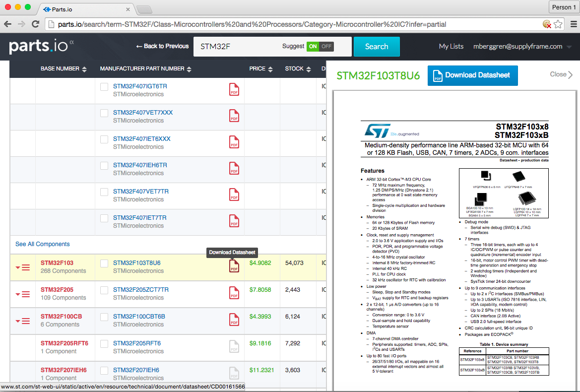Image resolution: width=580 pixels, height=392 pixels.
Task: Close the Parts.io browser tab
Action: pyautogui.click(x=128, y=9)
